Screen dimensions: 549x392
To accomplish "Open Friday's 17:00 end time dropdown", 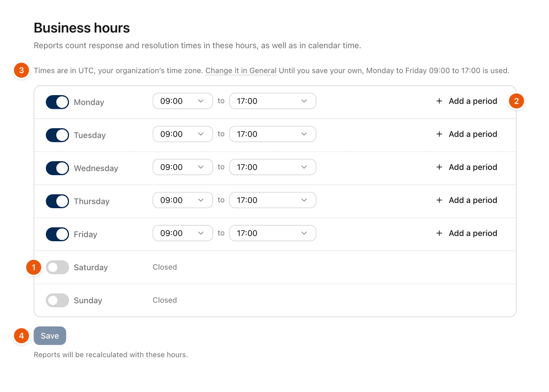I will tap(273, 233).
